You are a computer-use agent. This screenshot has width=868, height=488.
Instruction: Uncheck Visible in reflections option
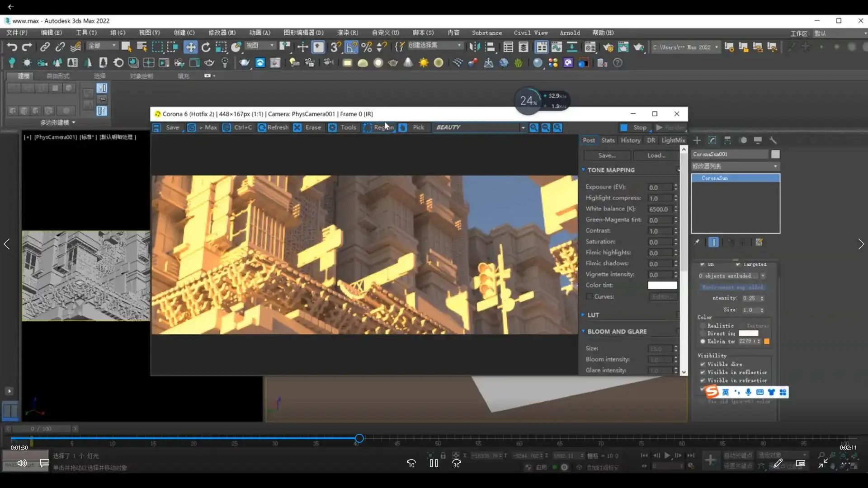tap(703, 373)
